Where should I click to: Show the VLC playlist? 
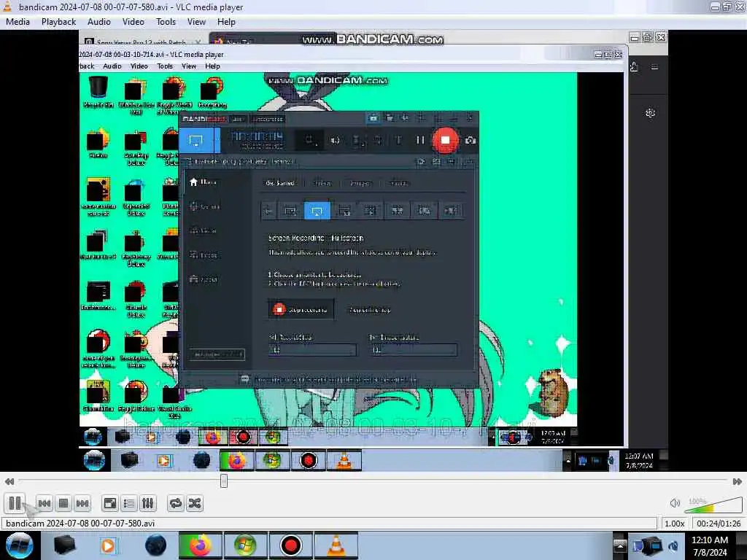(128, 503)
